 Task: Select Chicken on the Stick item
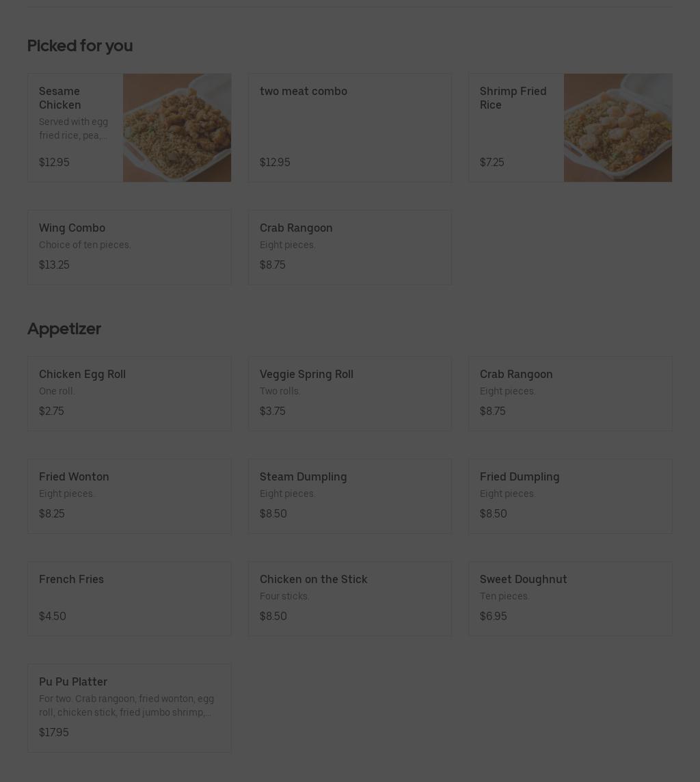click(349, 598)
